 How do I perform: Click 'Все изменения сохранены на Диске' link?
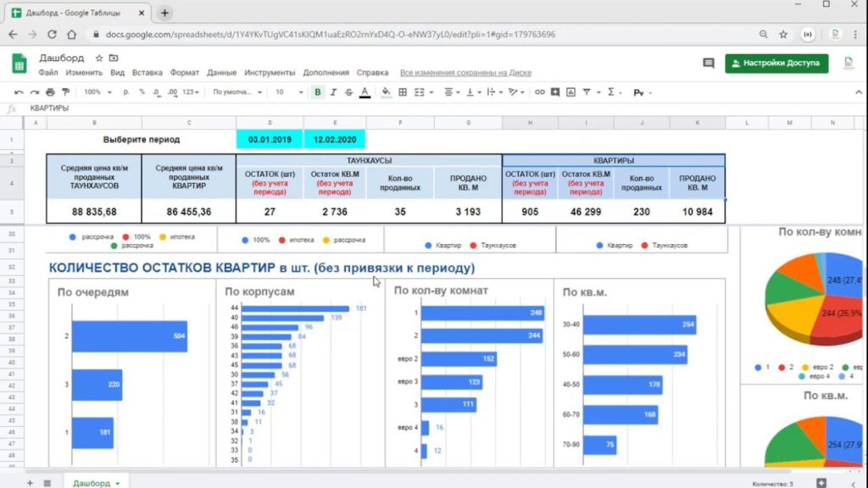point(465,73)
